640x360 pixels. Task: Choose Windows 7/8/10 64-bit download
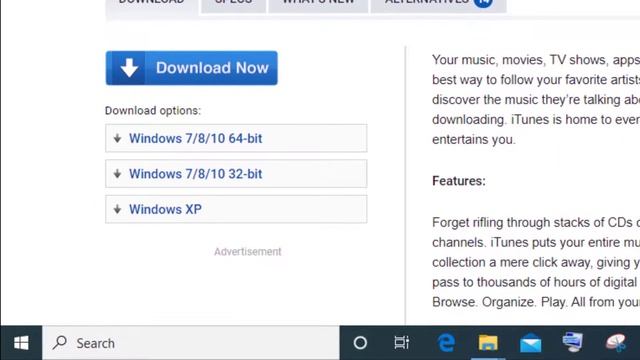click(x=236, y=138)
